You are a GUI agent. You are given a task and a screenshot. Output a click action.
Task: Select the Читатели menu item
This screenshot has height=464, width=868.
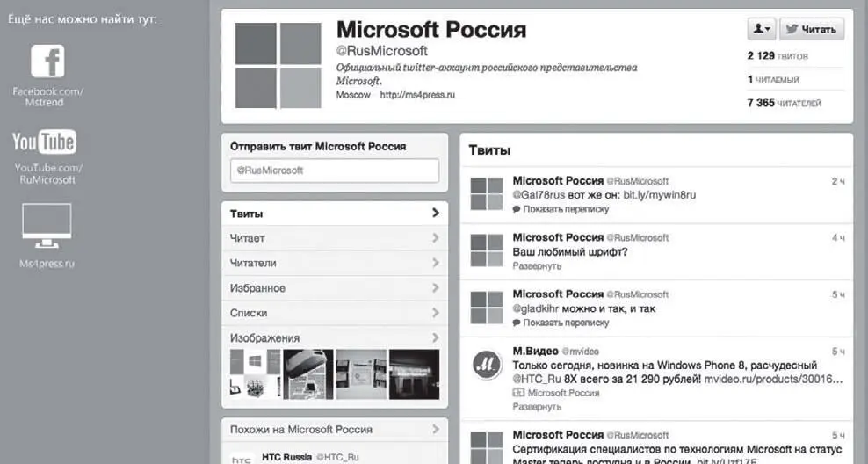tap(335, 263)
